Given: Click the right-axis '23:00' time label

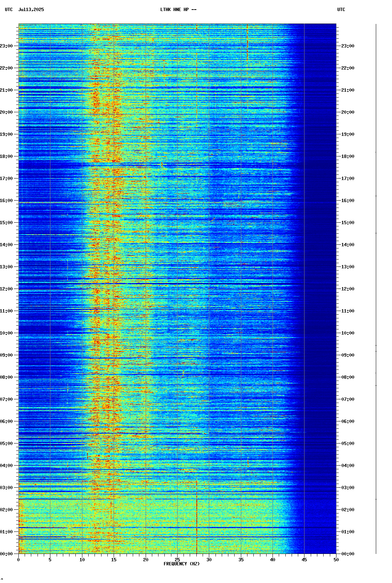Looking at the screenshot, I should click(x=348, y=46).
